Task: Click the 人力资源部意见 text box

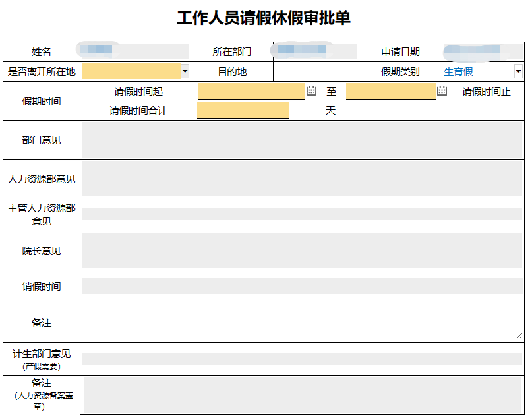Action: pos(302,179)
